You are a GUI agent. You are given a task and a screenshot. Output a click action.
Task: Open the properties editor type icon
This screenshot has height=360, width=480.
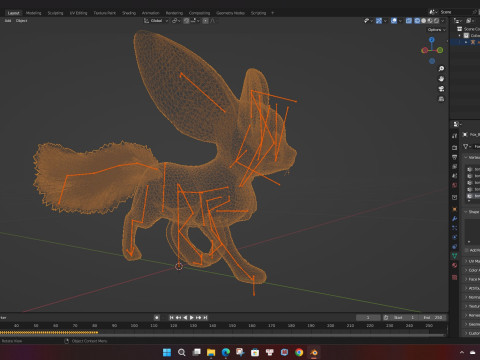pos(457,124)
